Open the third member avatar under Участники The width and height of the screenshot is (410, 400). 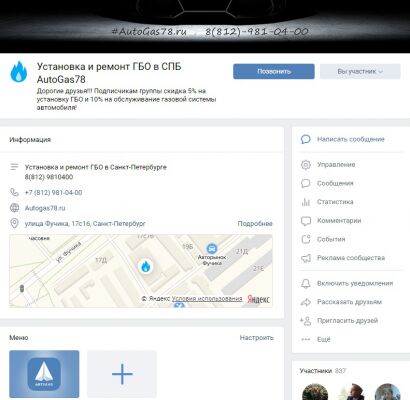pyautogui.click(x=388, y=392)
